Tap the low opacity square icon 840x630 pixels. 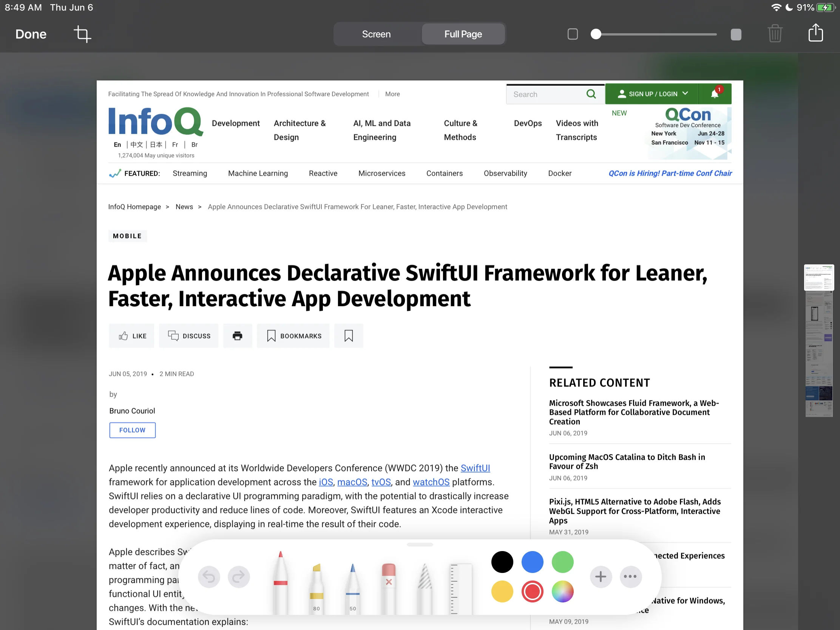(572, 34)
